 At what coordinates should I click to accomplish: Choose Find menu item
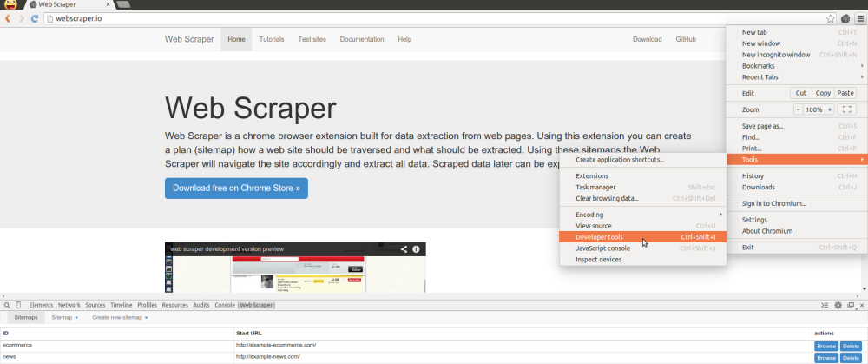tap(797, 137)
